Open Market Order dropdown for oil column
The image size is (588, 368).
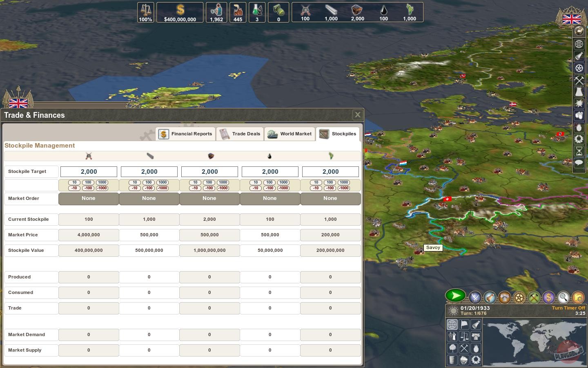[270, 198]
